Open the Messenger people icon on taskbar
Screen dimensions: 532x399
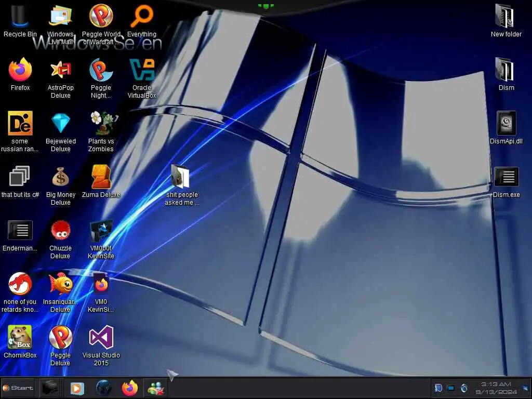point(156,389)
